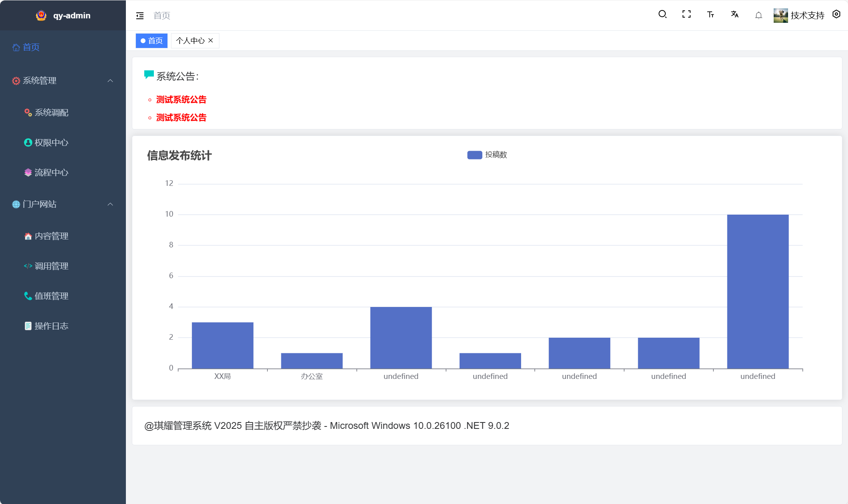Open the settings gear next to 技术支持
The width and height of the screenshot is (848, 504).
tap(836, 15)
